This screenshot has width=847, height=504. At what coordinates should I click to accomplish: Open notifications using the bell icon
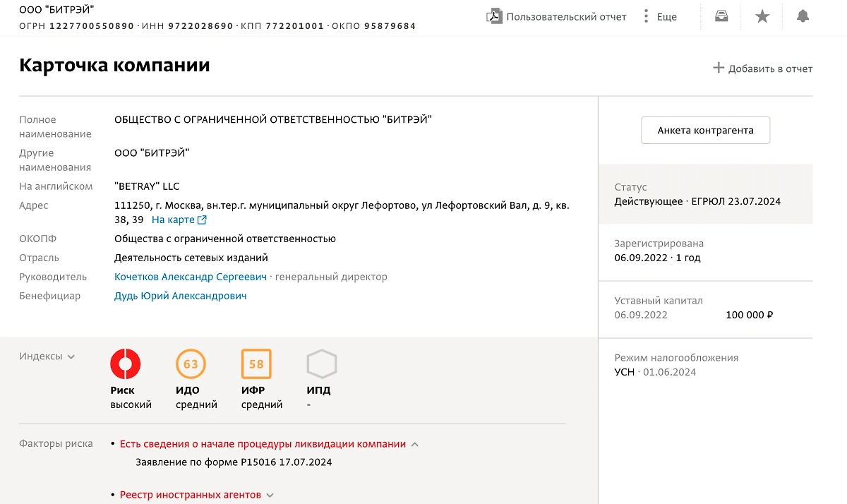point(803,16)
